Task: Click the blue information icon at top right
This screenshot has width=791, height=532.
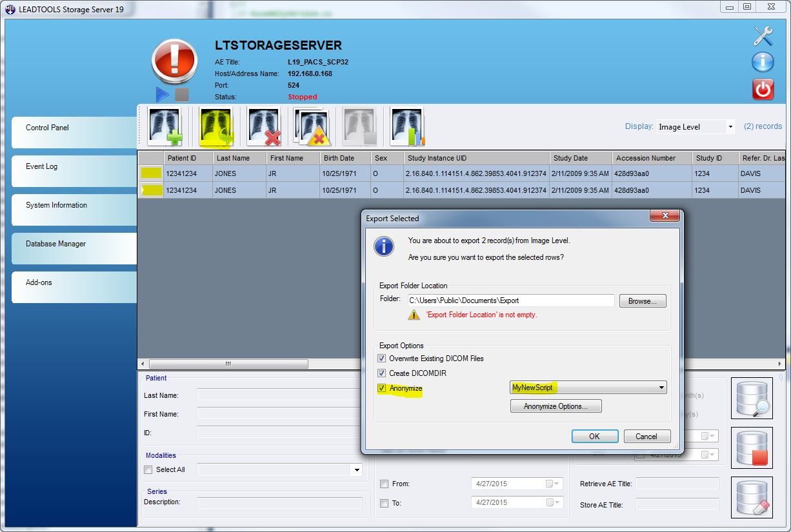Action: 763,63
